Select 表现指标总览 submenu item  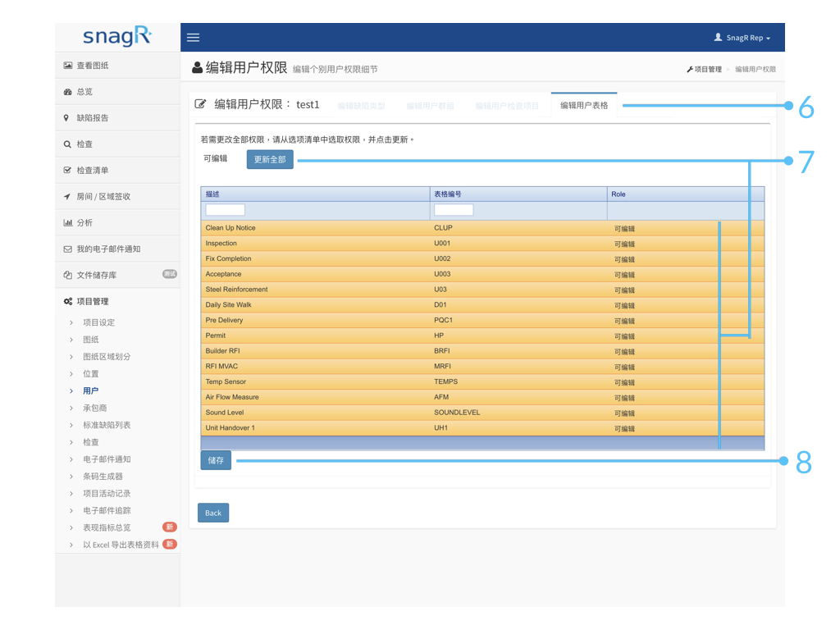[107, 528]
